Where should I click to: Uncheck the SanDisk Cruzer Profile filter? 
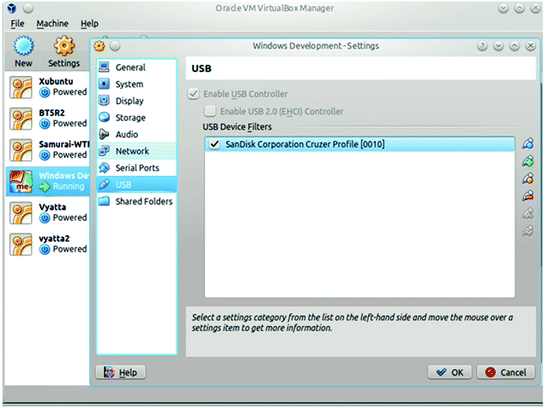pos(214,144)
